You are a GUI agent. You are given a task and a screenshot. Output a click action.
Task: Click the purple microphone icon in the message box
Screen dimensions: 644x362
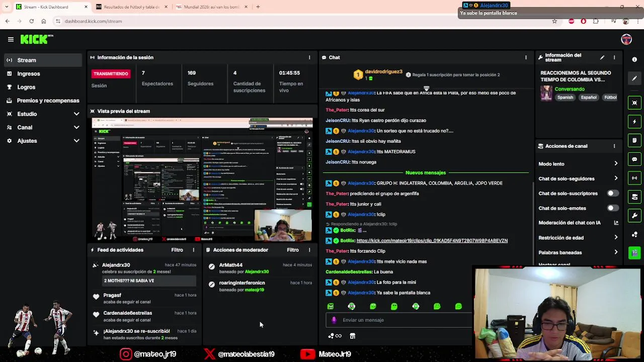[334, 320]
